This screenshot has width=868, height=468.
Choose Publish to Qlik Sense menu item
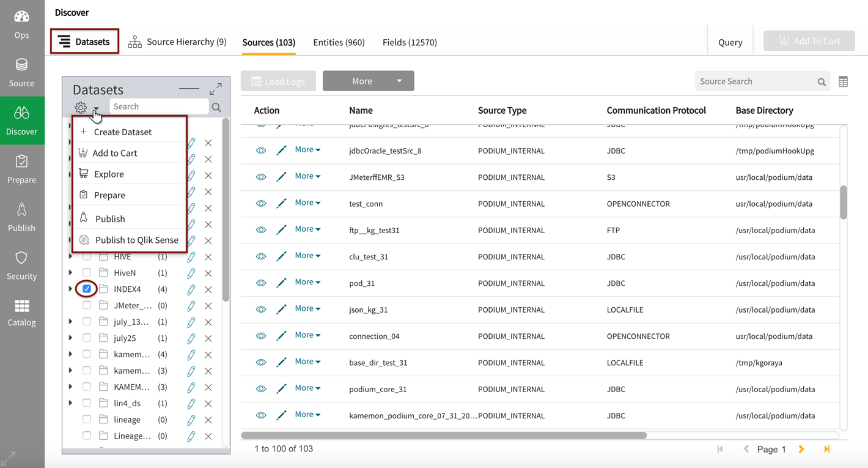pos(136,240)
